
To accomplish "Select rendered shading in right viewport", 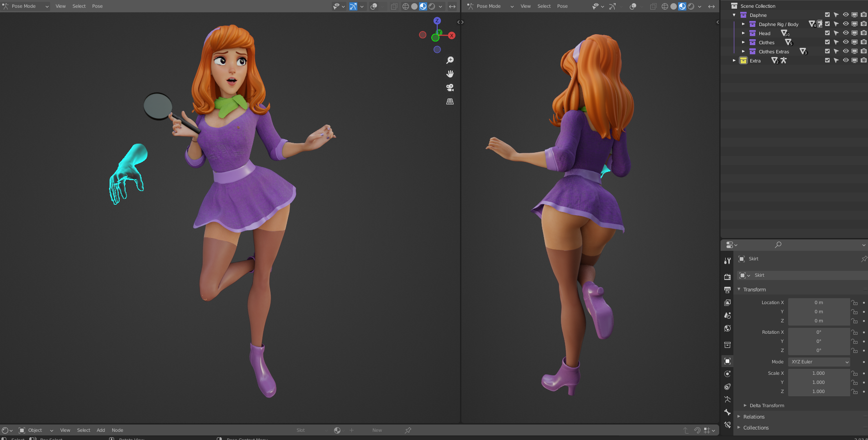I will (691, 6).
